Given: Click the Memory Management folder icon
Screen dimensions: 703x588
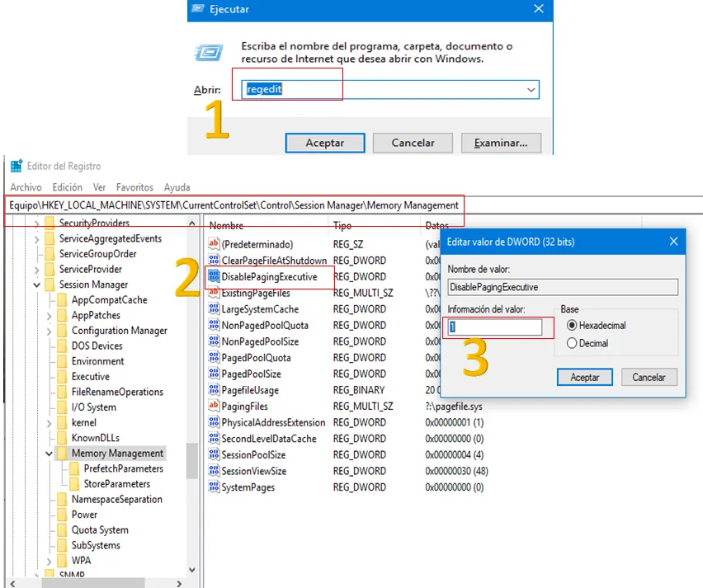Looking at the screenshot, I should tap(62, 453).
